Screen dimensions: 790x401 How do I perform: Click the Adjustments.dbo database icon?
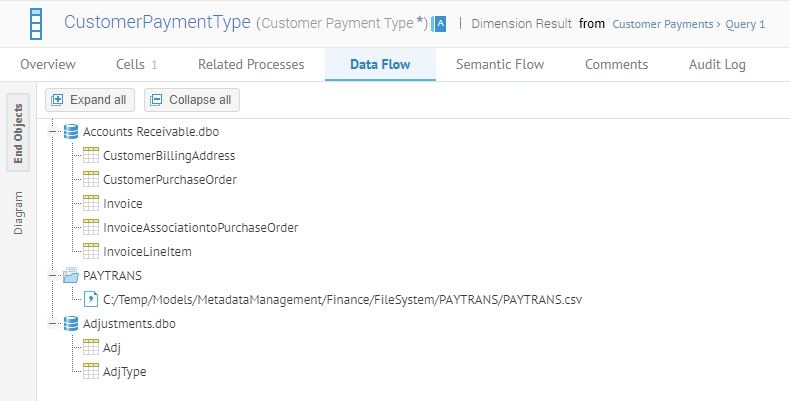point(71,323)
